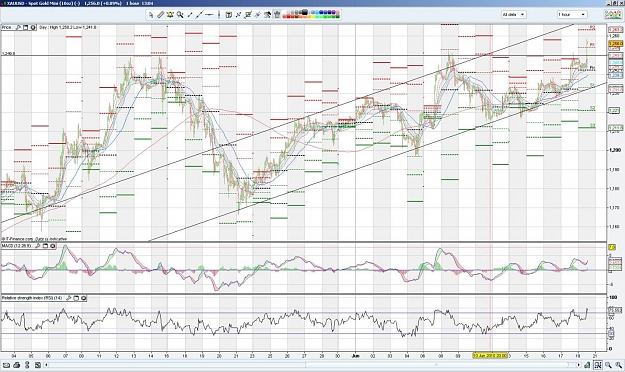Click MACD panel window icon
The height and width of the screenshot is (372, 625).
[45, 246]
